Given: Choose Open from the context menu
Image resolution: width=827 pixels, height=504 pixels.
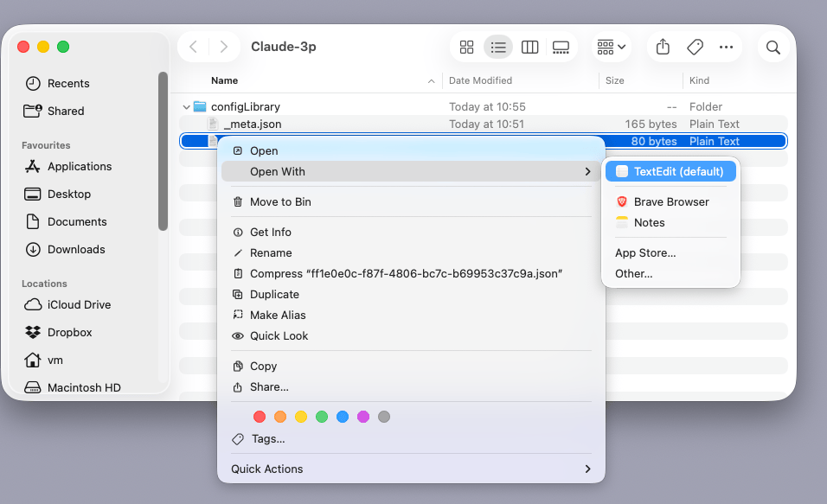Looking at the screenshot, I should click(411, 150).
